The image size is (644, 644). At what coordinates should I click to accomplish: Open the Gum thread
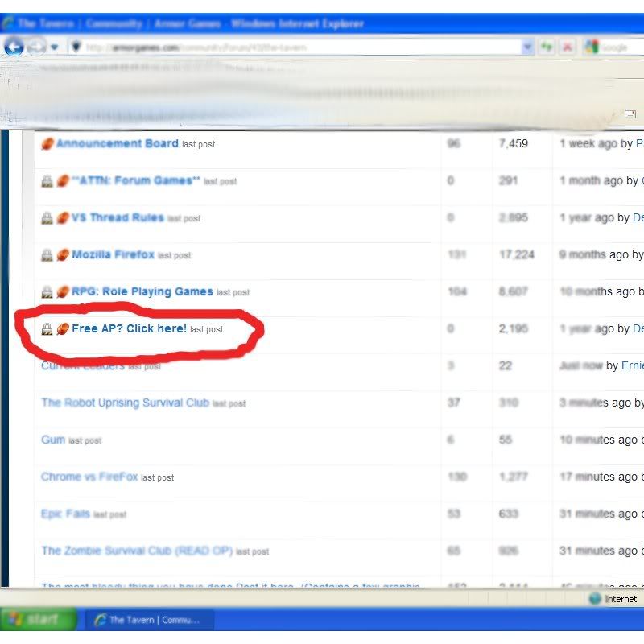click(x=53, y=440)
